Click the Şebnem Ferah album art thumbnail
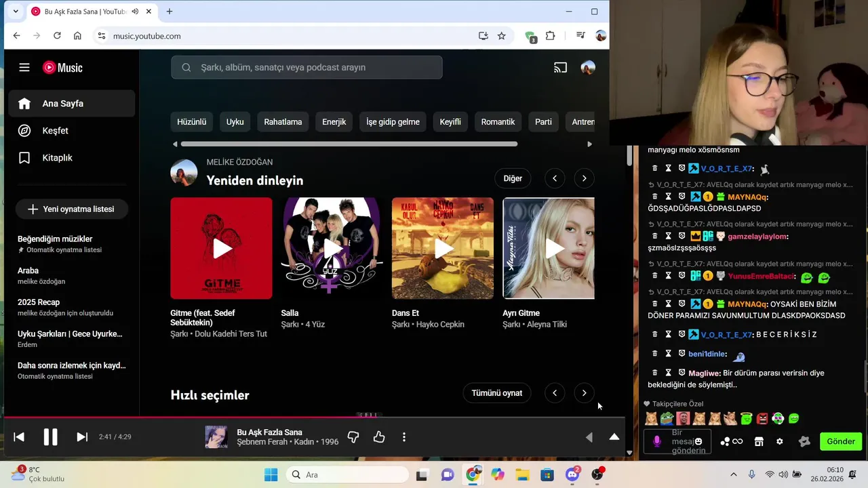Viewport: 868px width, 488px height. 216,437
